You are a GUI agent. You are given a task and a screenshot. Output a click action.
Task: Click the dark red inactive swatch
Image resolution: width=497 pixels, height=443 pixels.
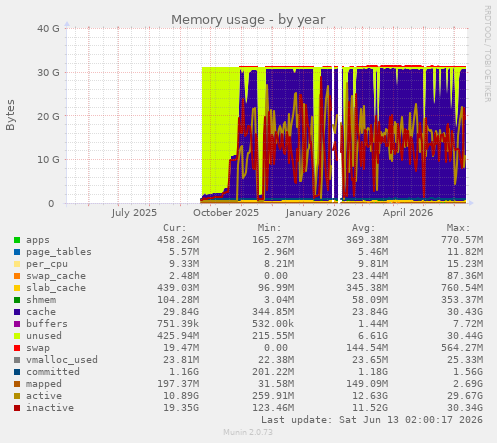pos(17,408)
